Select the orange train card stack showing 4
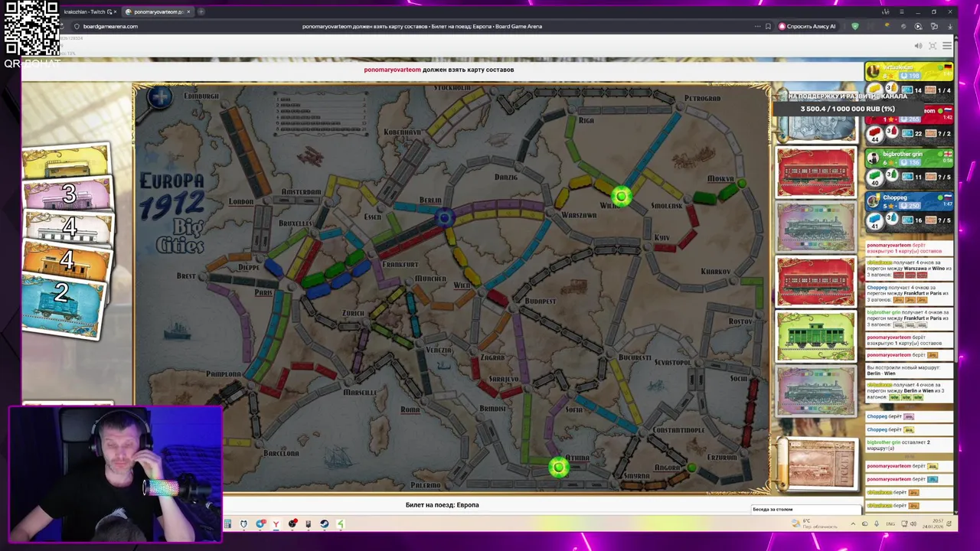This screenshot has width=980, height=551. pyautogui.click(x=67, y=260)
